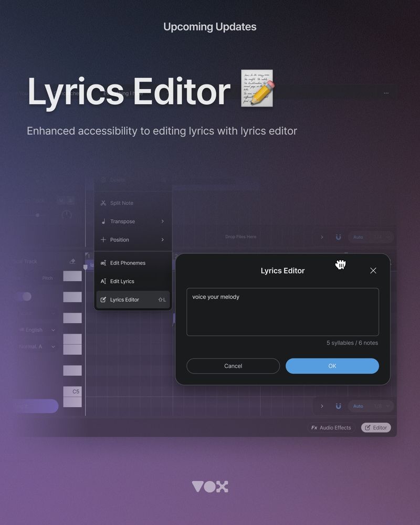Open the English language dropdown

coord(37,330)
